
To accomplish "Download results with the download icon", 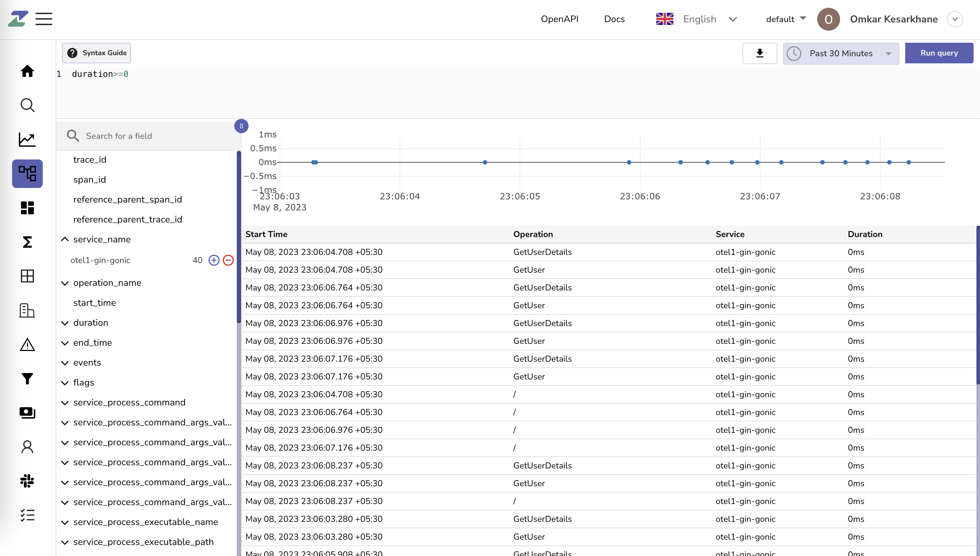I will 759,53.
